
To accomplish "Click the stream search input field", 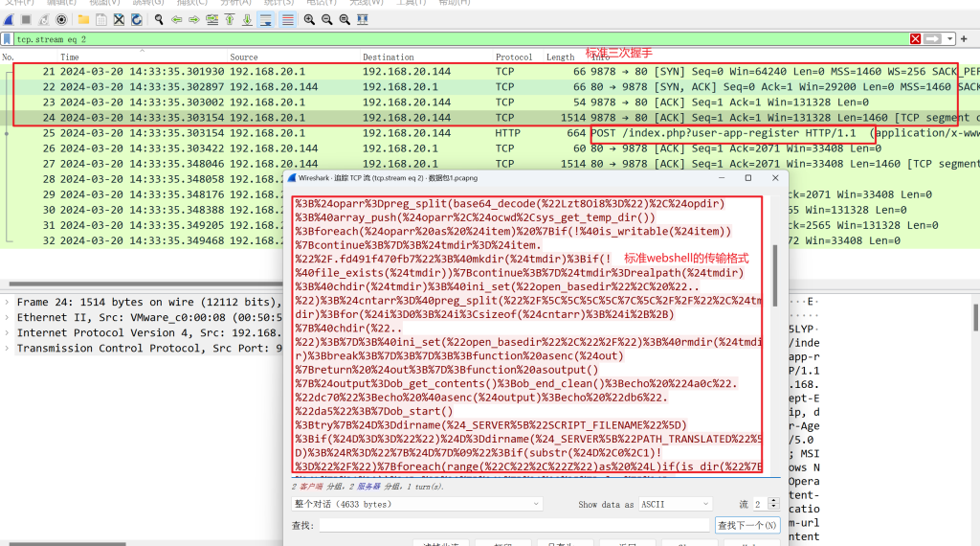I will (515, 525).
